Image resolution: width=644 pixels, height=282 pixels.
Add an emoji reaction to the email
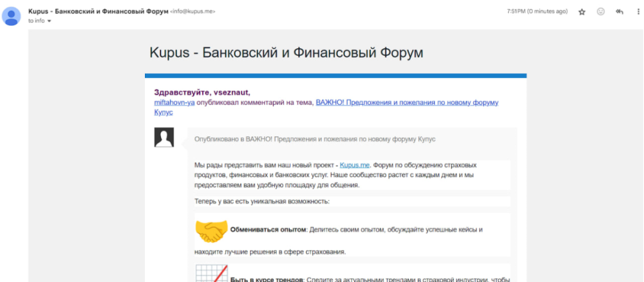600,12
